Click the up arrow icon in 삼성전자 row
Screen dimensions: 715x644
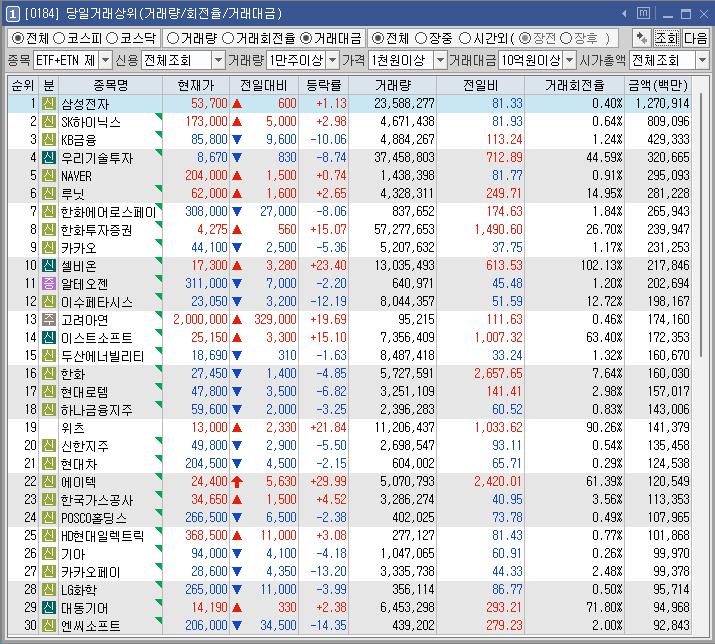(x=237, y=104)
